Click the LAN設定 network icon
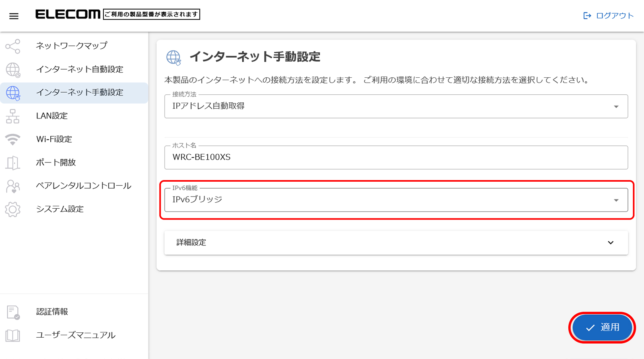This screenshot has width=644, height=359. pyautogui.click(x=13, y=116)
